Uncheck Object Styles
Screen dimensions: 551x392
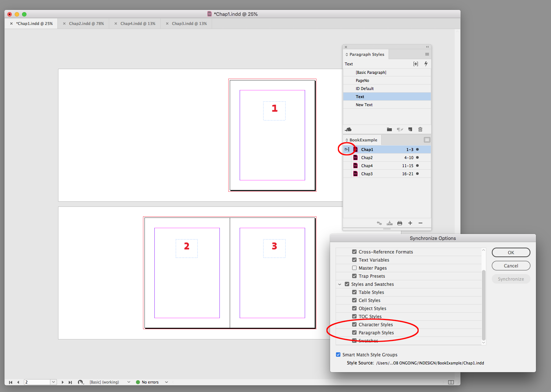tap(354, 309)
